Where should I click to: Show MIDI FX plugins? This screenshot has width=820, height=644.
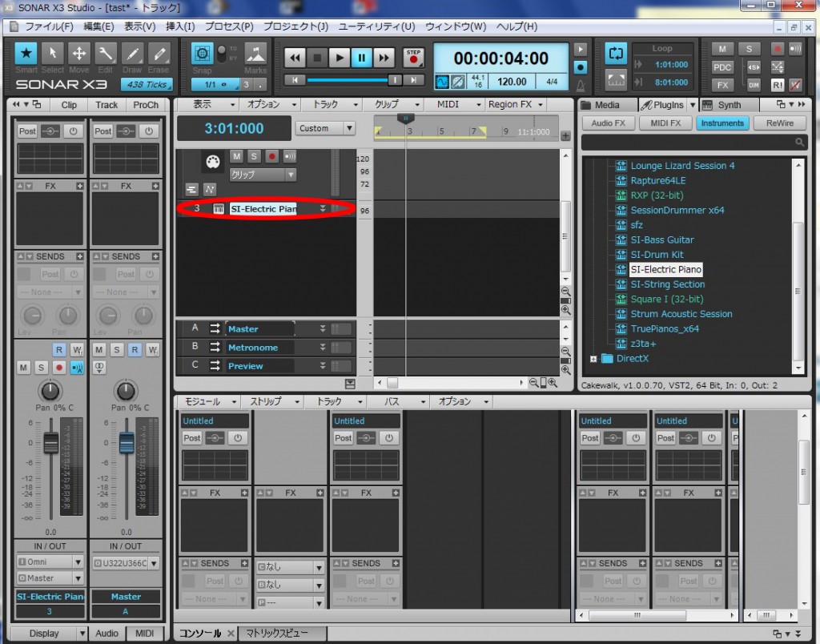point(665,123)
